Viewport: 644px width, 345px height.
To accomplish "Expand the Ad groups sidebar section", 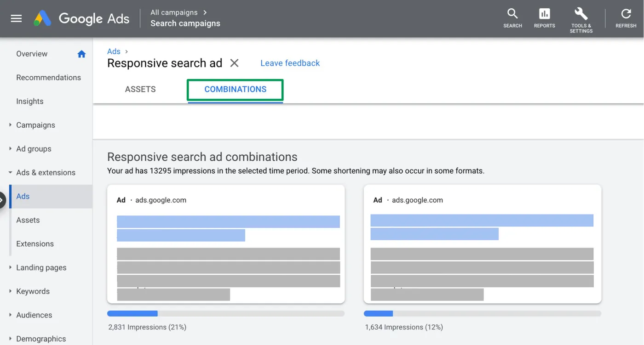I will click(x=10, y=149).
